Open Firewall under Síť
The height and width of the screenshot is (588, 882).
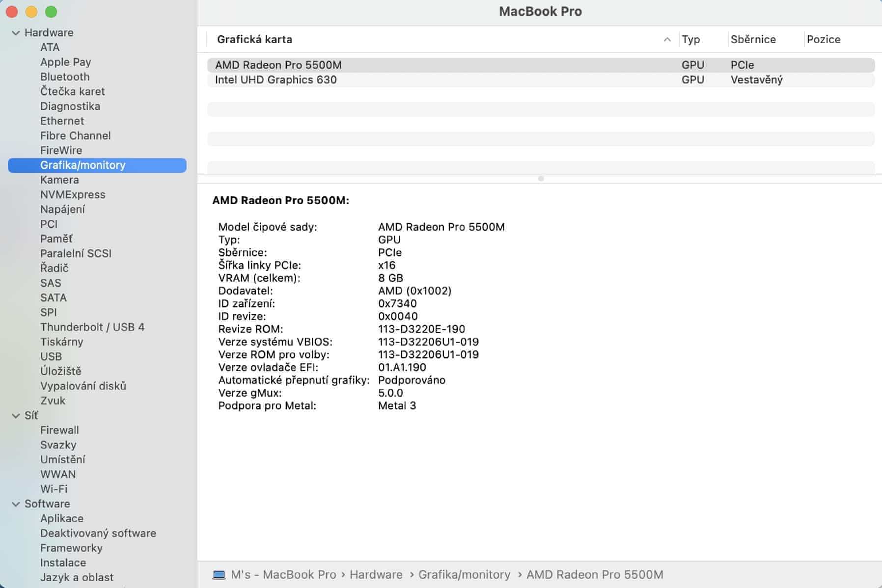pyautogui.click(x=59, y=430)
